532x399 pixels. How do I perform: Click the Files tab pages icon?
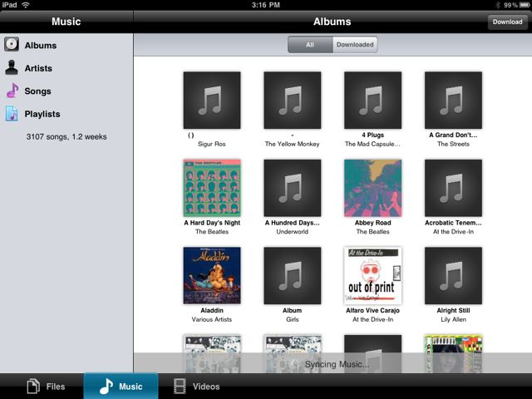tap(33, 386)
